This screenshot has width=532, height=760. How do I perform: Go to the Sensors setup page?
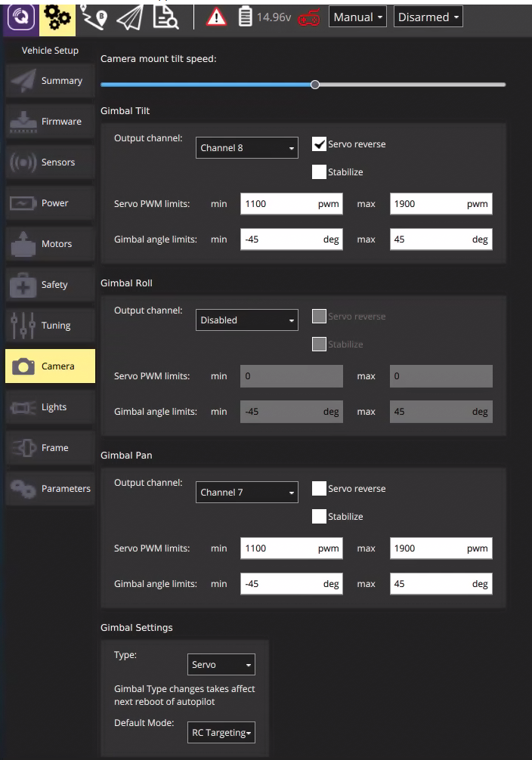50,162
